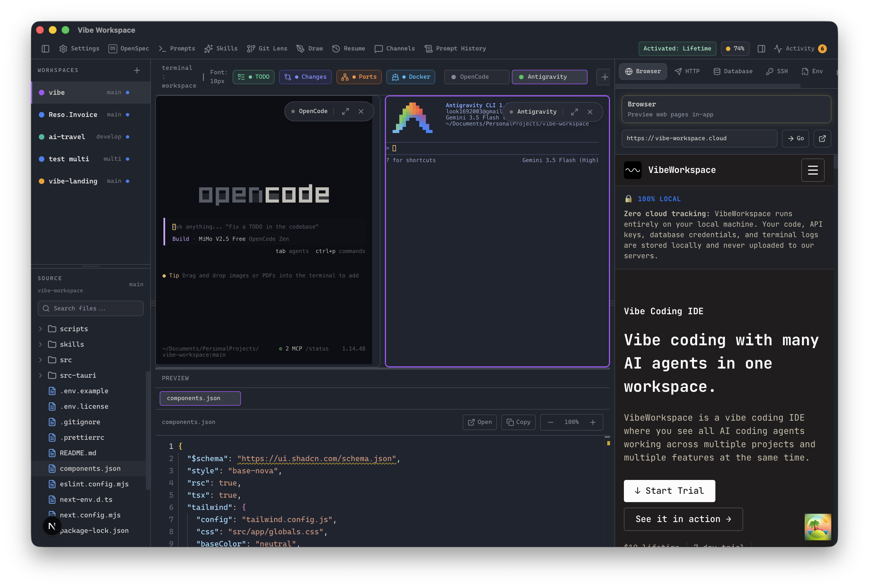Click the OpenCode Ask anything prompt input

coord(265,227)
